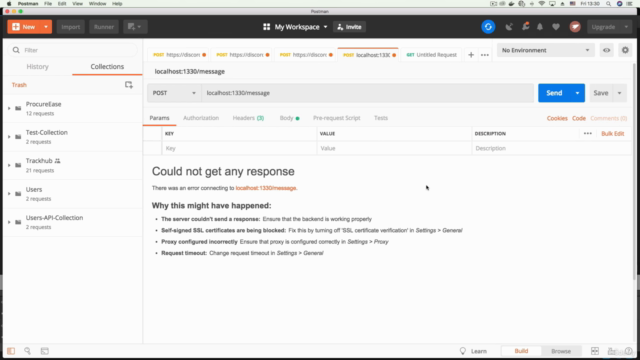Expand the ProcureEase collection
Image resolution: width=640 pixels, height=360 pixels.
pyautogui.click(x=9, y=109)
